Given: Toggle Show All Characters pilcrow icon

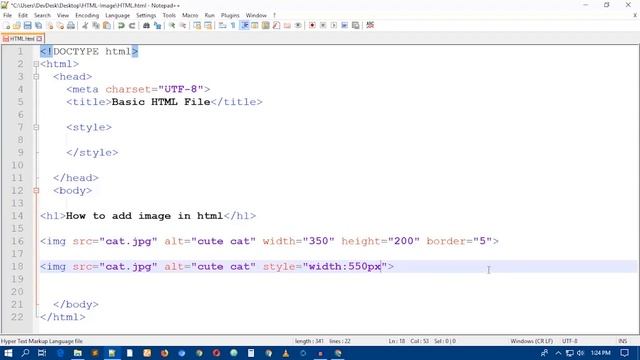Looking at the screenshot, I should tap(233, 26).
